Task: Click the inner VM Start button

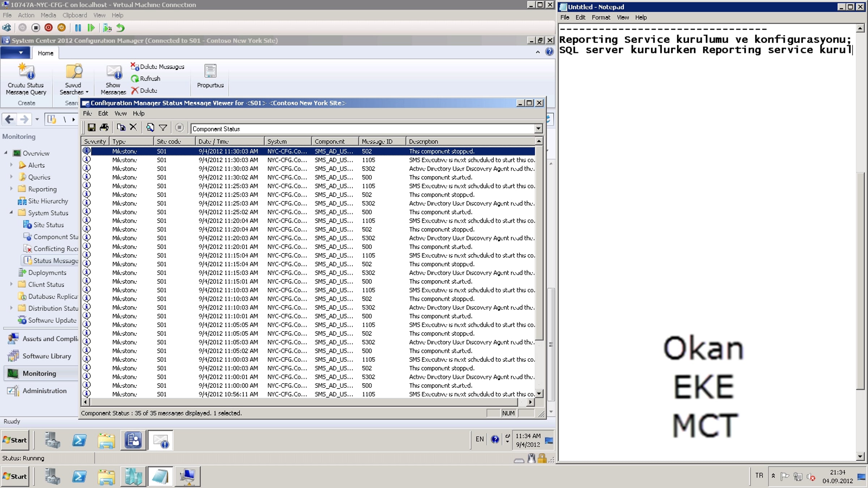Action: coord(15,440)
